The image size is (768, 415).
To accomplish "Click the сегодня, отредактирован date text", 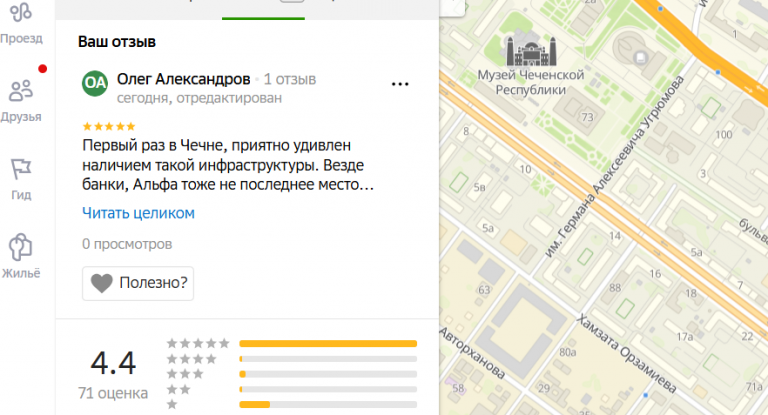I will click(x=199, y=98).
